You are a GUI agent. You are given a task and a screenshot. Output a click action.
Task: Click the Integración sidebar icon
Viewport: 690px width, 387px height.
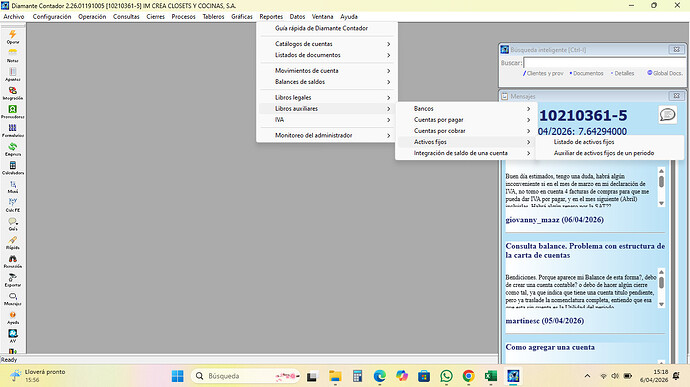pyautogui.click(x=13, y=92)
